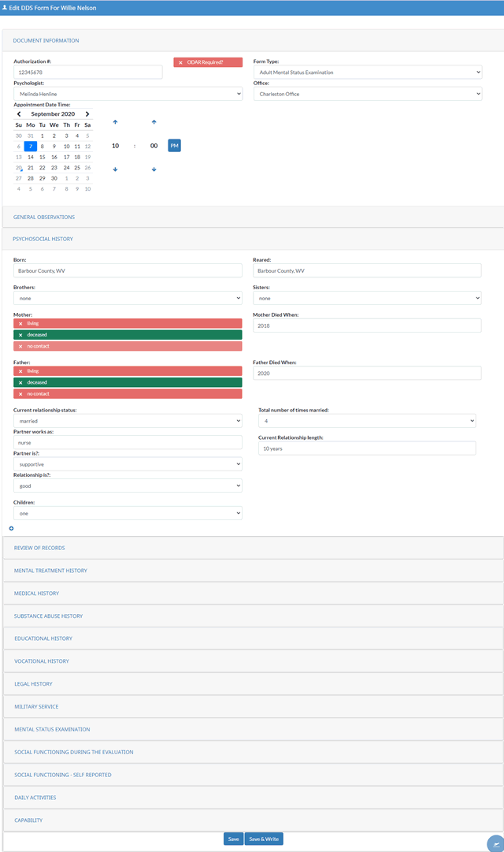The image size is (504, 852).
Task: Decrease appointment minutes using down arrow
Action: click(154, 169)
